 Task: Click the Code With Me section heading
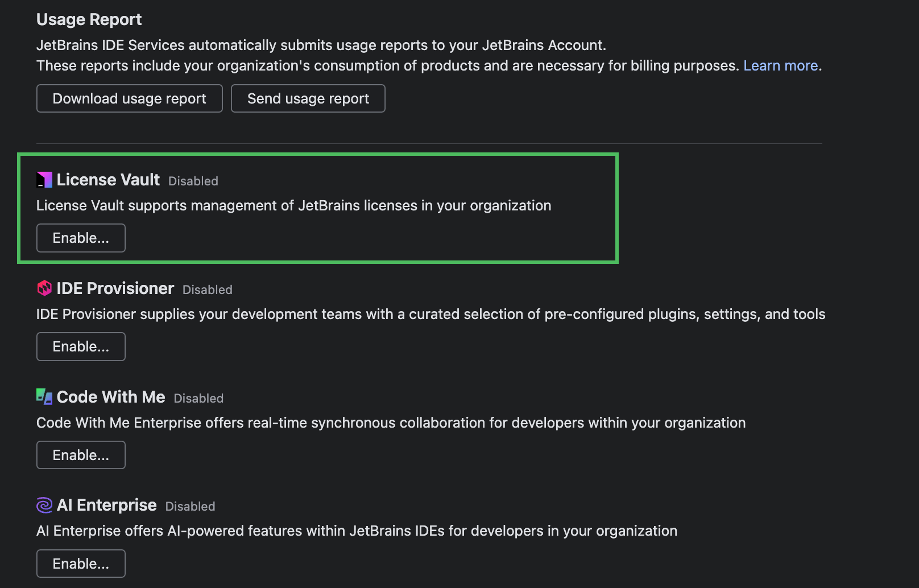(110, 396)
